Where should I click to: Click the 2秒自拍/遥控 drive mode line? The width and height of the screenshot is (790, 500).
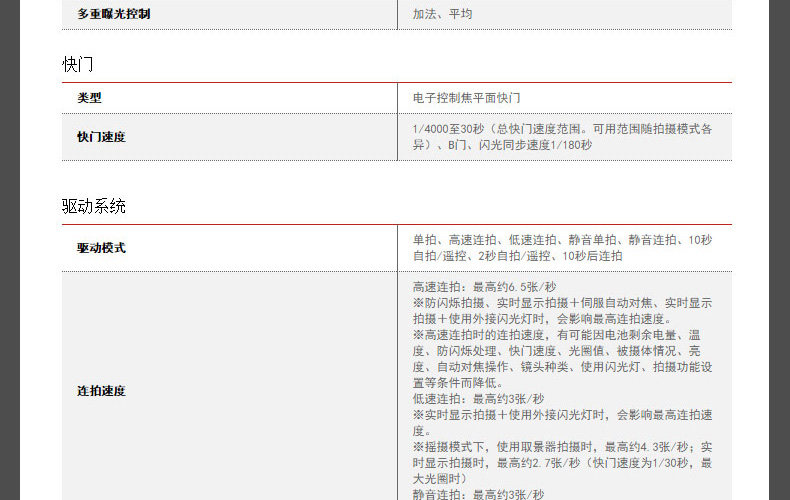tap(517, 256)
